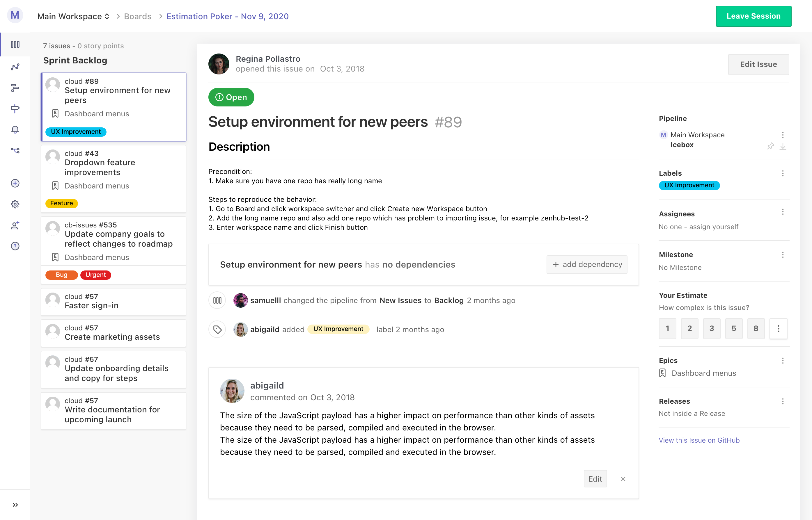The width and height of the screenshot is (812, 520).
Task: Open the Reports chart icon in sidebar
Action: [15, 67]
